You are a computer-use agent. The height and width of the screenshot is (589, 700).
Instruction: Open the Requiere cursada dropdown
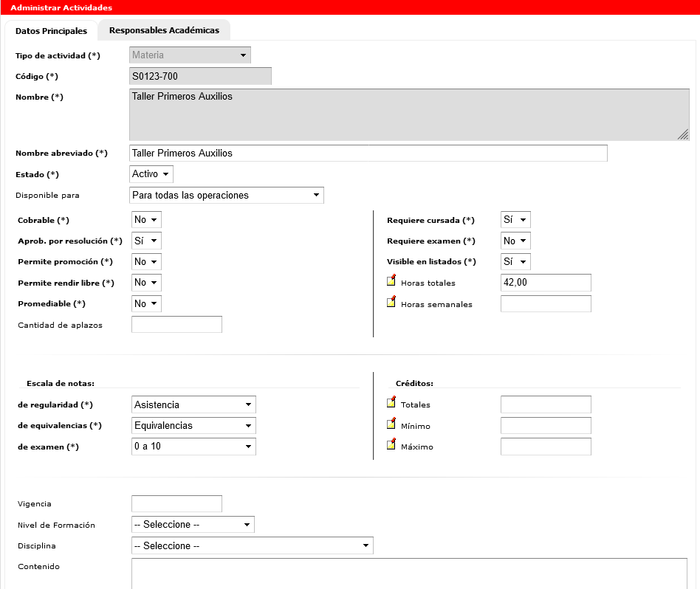pos(515,219)
